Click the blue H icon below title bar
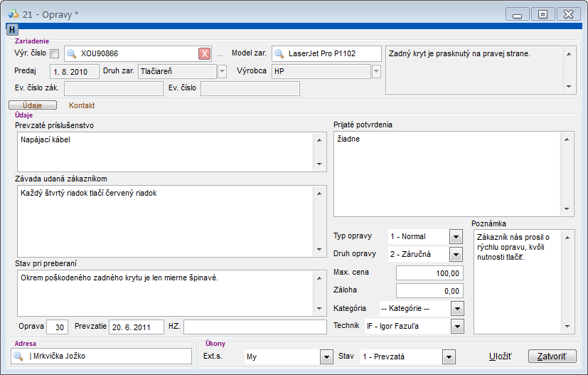This screenshot has height=375, width=588. (12, 29)
